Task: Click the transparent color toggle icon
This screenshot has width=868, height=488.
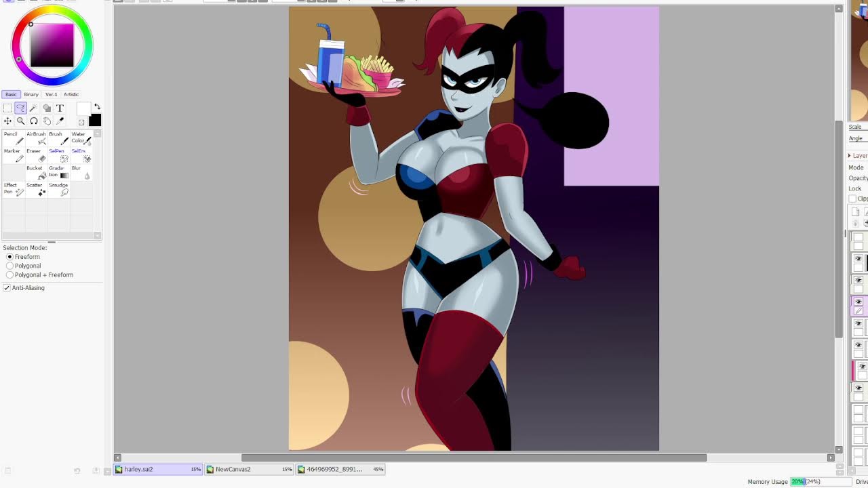Action: (81, 122)
